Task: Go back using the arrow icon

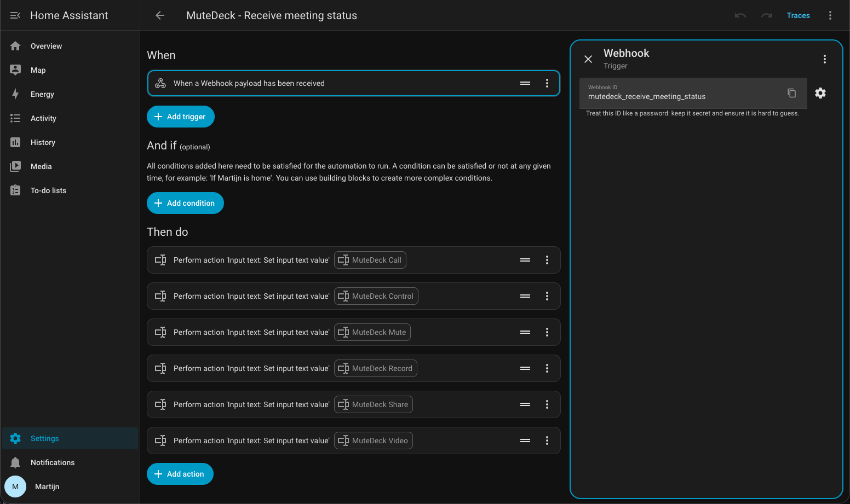Action: (x=160, y=15)
